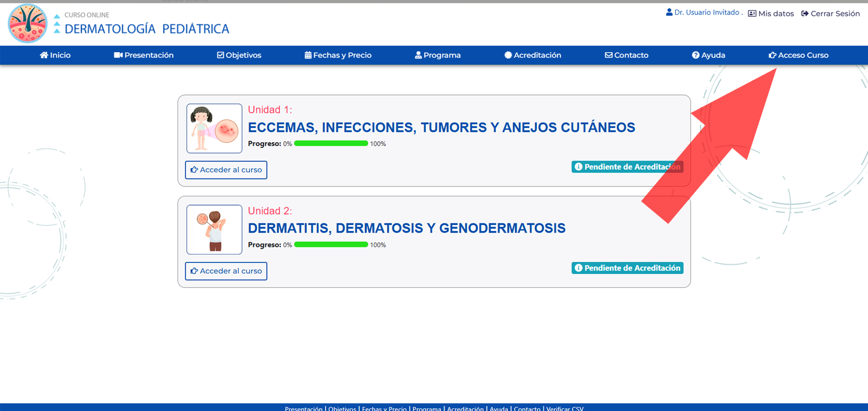Click the Dermatología Pediátrica course logo
Image resolution: width=868 pixels, height=411 pixels.
(x=28, y=24)
